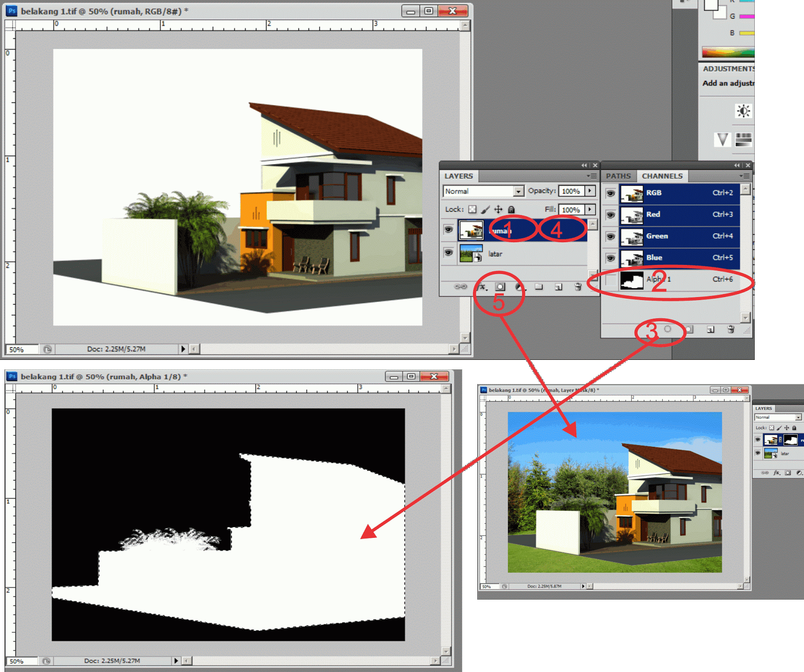Screen dimensions: 804x672
Task: Switch to the PATHS tab
Action: coord(619,176)
